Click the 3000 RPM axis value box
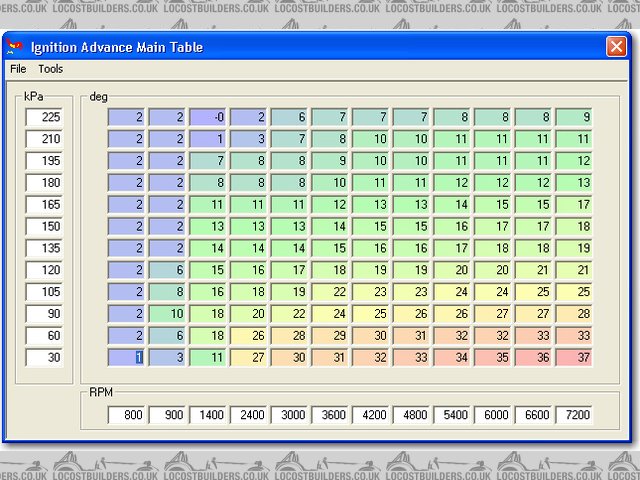Viewport: 640px width, 480px height. point(290,414)
